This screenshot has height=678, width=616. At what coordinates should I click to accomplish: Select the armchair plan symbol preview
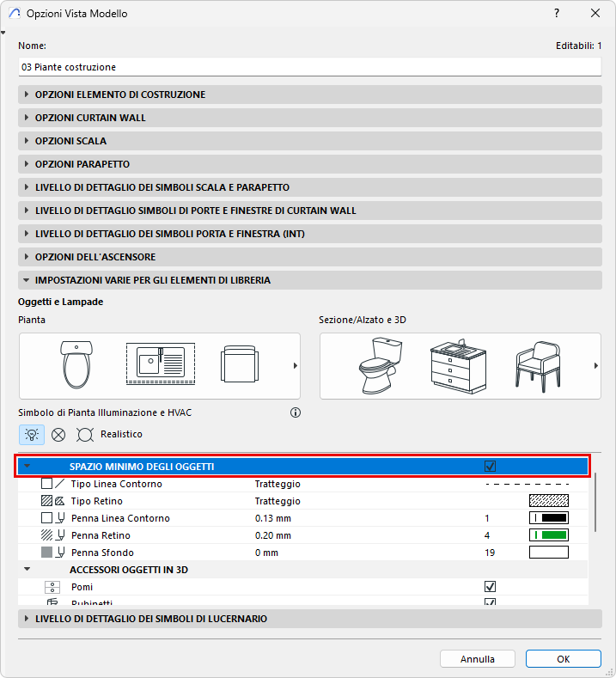pos(240,363)
